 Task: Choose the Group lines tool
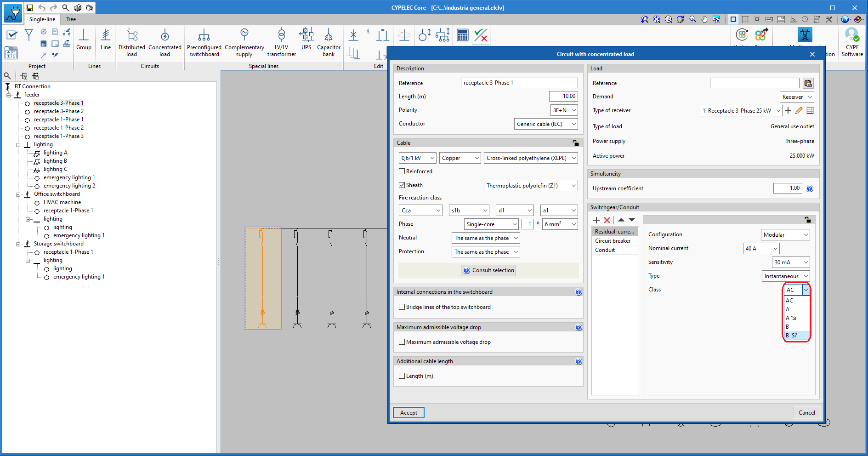[84, 40]
